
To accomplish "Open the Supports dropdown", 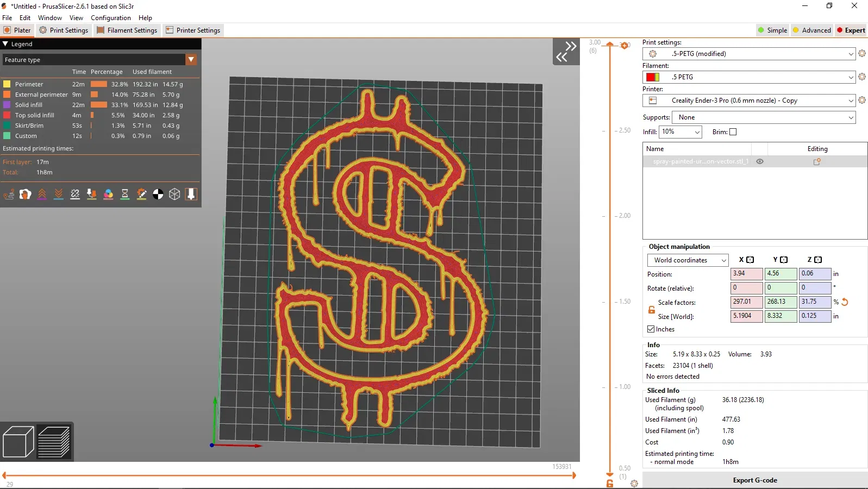I will (764, 117).
